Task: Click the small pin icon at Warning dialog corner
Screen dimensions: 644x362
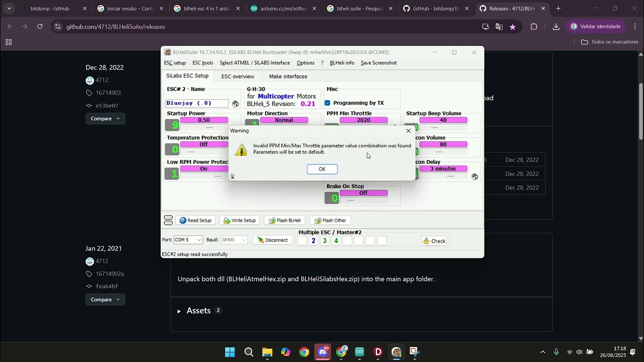Action: [232, 176]
